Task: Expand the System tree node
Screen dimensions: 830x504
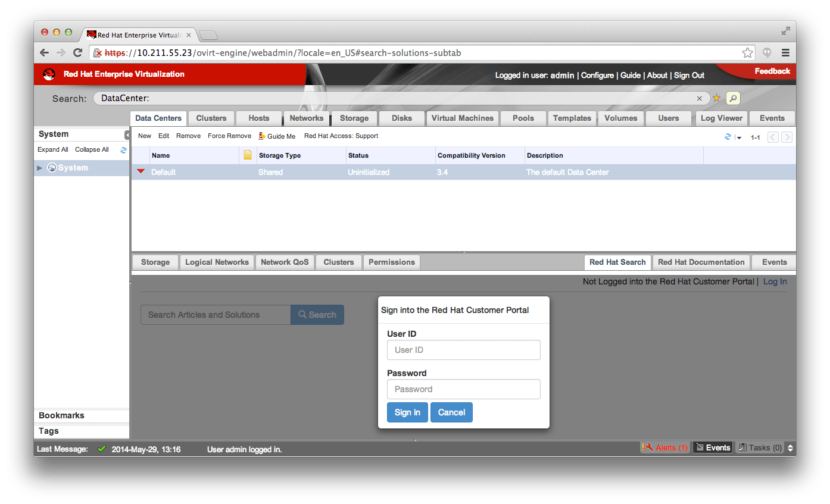Action: tap(39, 167)
